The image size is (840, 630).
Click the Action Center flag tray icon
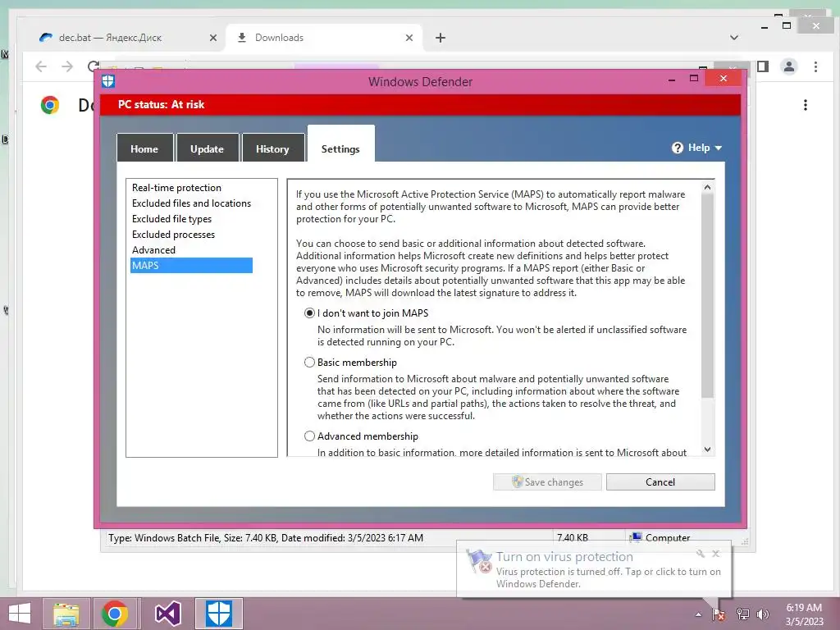pyautogui.click(x=719, y=614)
